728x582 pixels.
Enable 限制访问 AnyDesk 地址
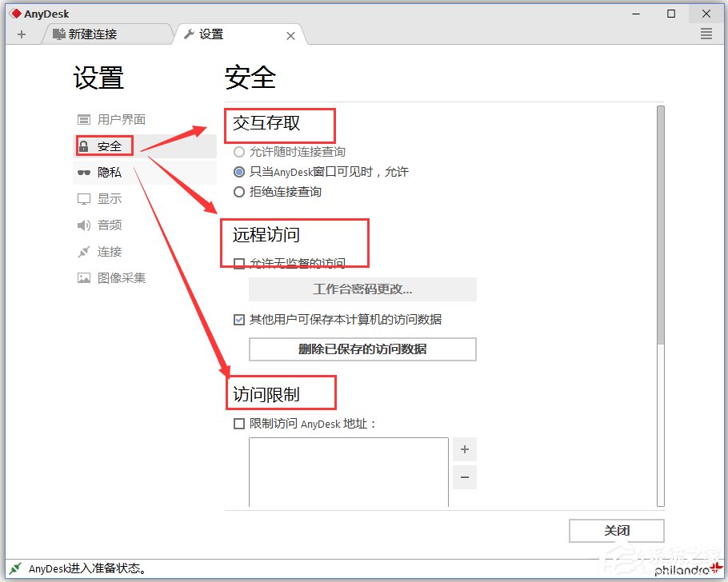click(239, 424)
